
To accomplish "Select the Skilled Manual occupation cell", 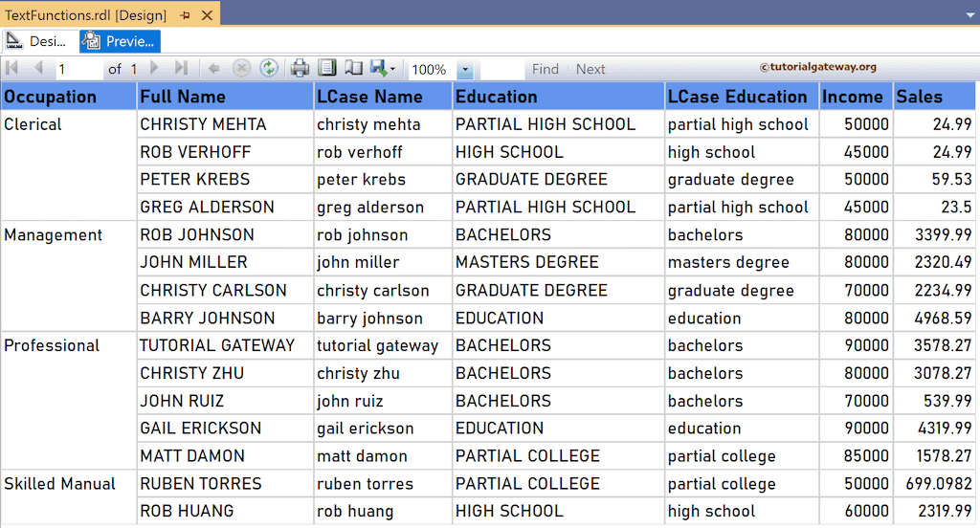I will [x=69, y=496].
